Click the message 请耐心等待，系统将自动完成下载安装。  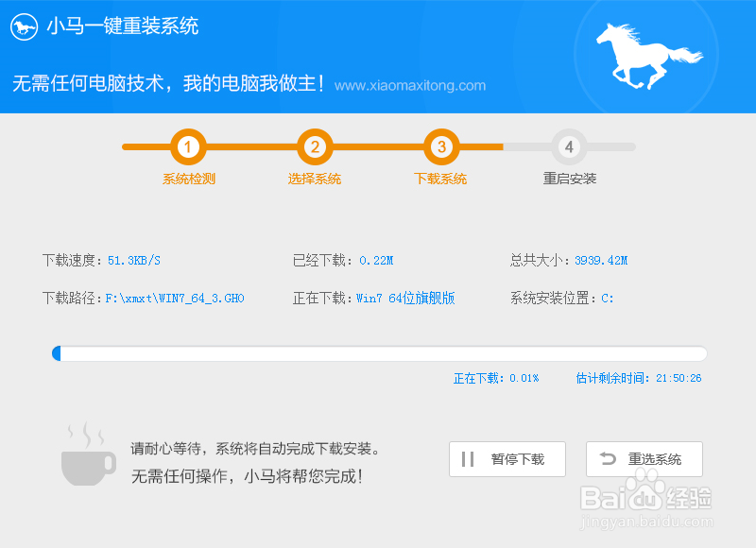point(255,449)
